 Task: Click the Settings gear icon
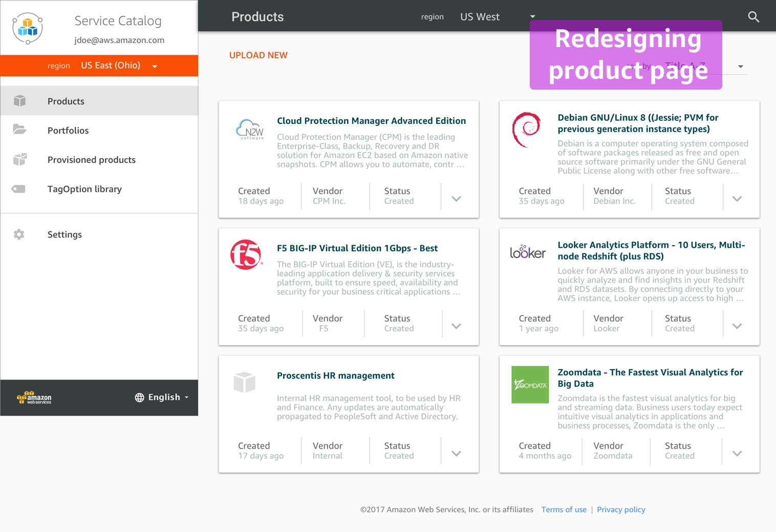(19, 235)
